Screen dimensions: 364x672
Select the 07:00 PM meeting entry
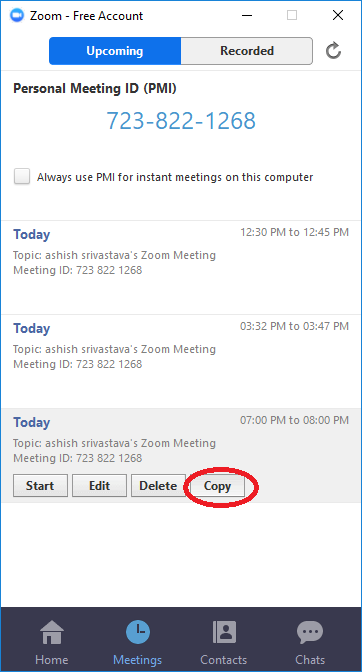click(181, 455)
